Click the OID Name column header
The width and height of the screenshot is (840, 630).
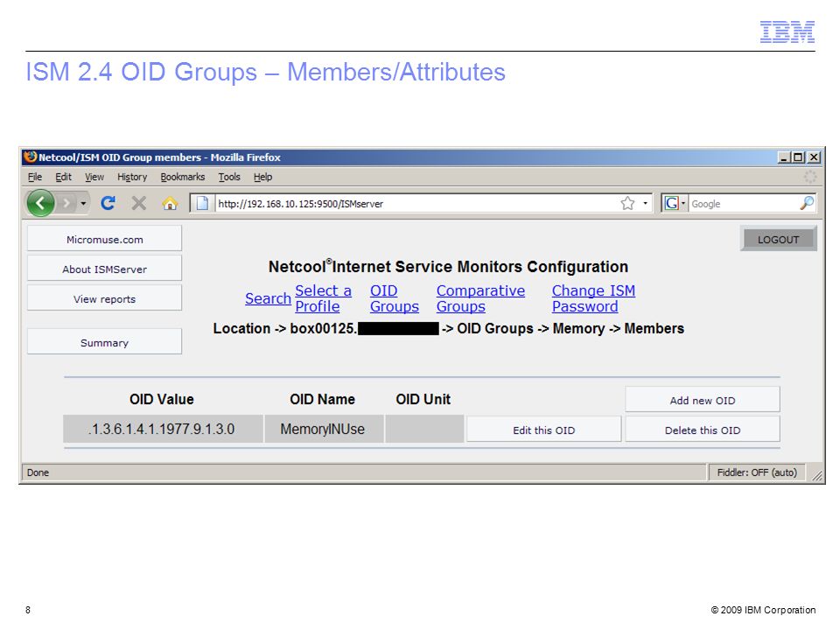(x=323, y=399)
